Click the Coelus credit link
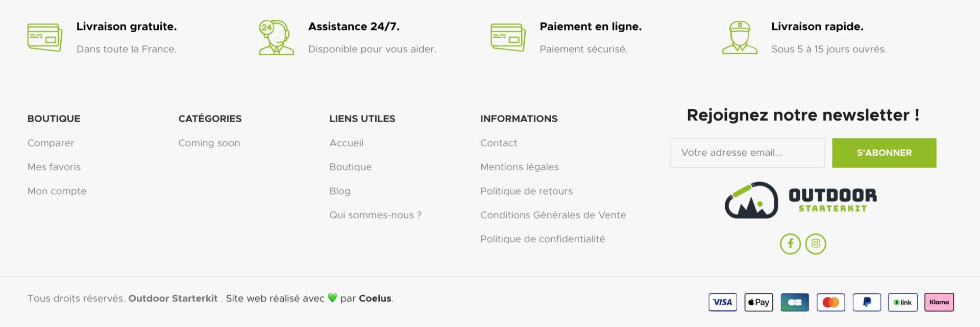Screen dimensions: 980x327 (x=376, y=298)
